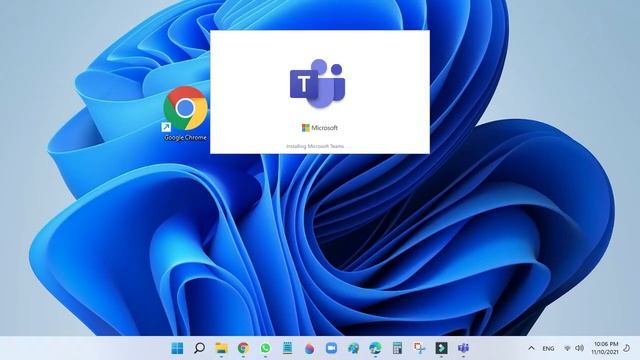Open Zoom from the taskbar
This screenshot has width=640, height=360.
coord(331,348)
